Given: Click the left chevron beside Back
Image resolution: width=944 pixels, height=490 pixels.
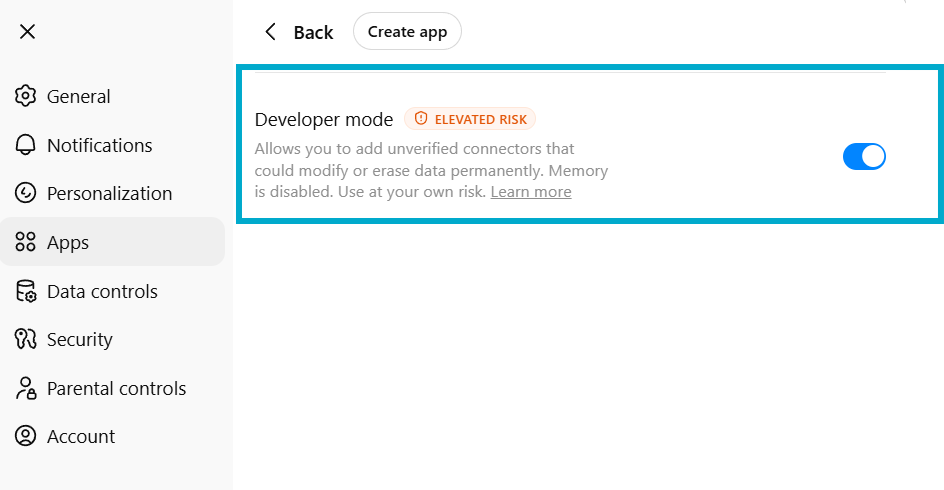Looking at the screenshot, I should (x=270, y=32).
